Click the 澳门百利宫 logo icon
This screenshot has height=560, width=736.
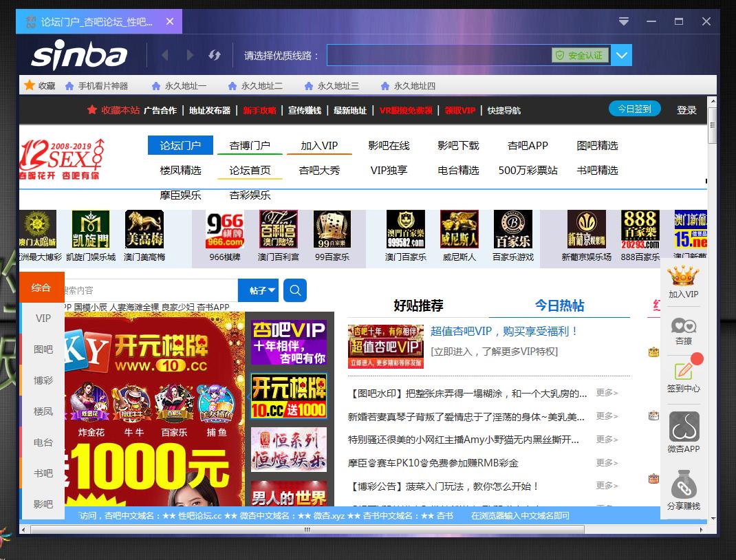(x=279, y=229)
